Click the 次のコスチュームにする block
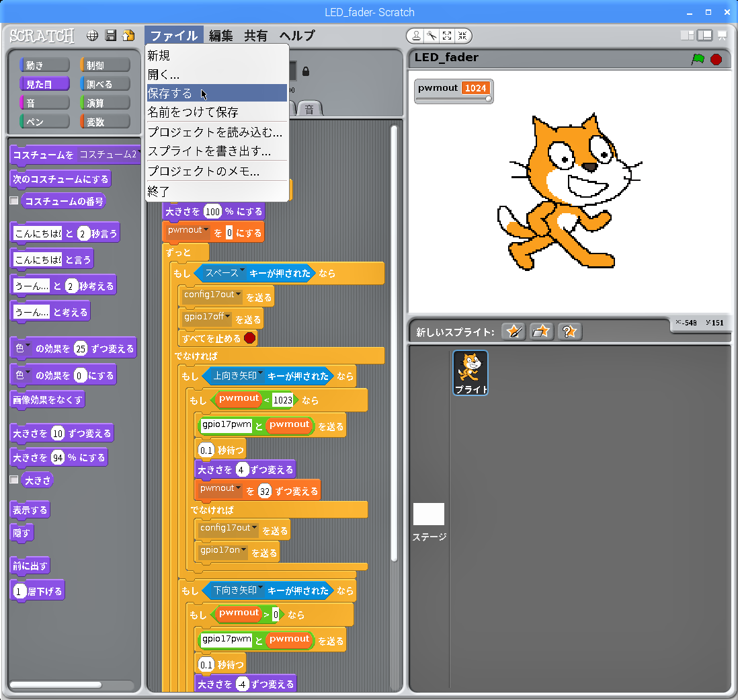Viewport: 738px width, 700px height. [60, 179]
